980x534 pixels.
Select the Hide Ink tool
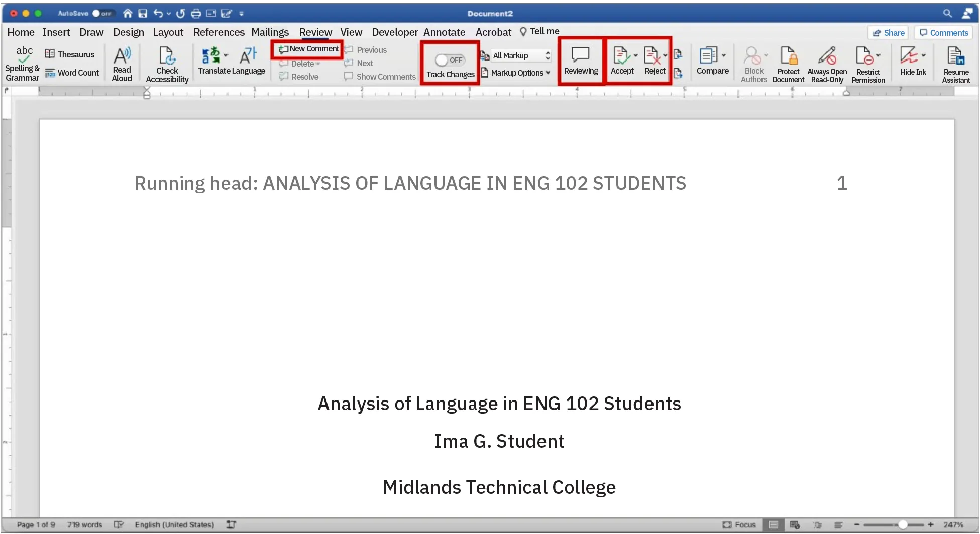coord(912,63)
